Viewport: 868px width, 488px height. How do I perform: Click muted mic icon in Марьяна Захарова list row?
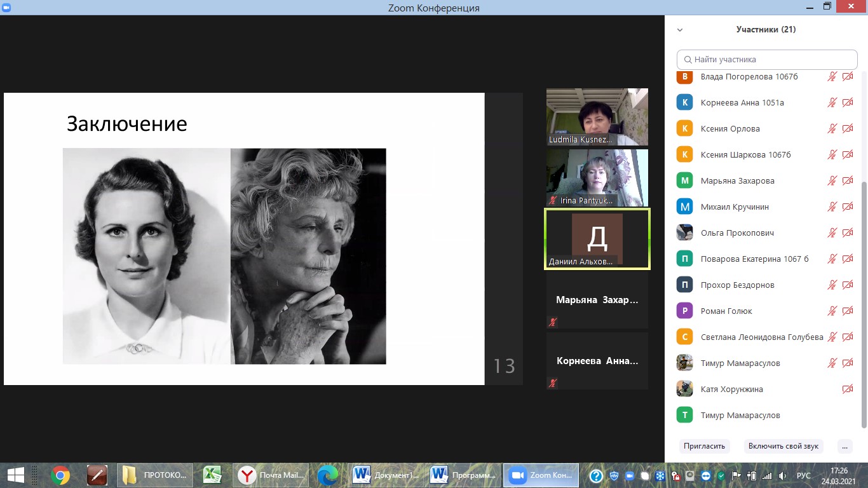pyautogui.click(x=832, y=181)
